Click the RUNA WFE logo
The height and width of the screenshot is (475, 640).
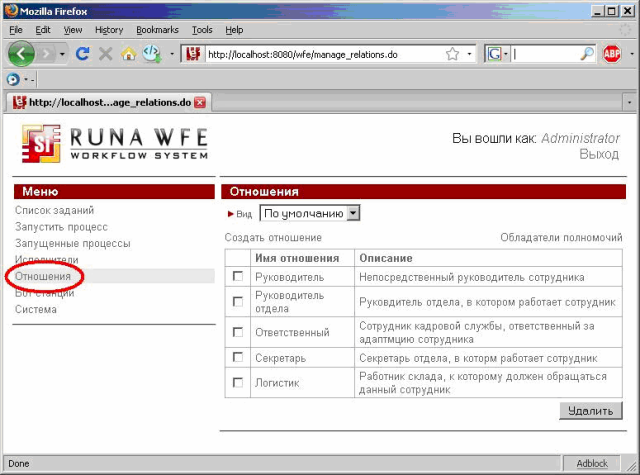point(115,144)
